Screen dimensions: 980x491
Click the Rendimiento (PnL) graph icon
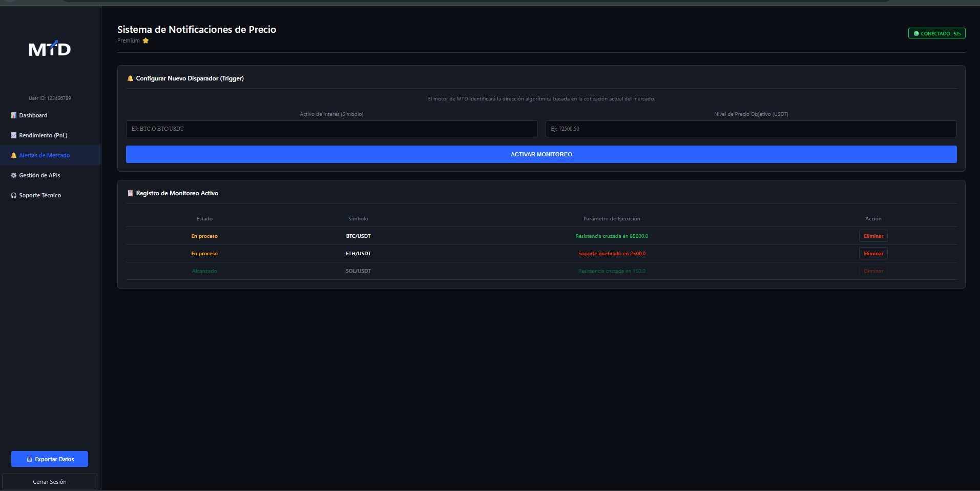click(x=14, y=135)
